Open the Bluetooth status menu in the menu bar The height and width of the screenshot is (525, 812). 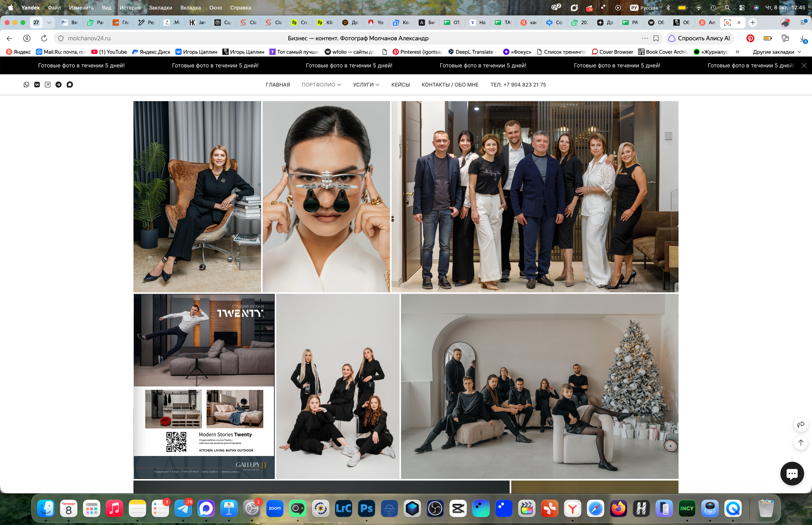(668, 8)
